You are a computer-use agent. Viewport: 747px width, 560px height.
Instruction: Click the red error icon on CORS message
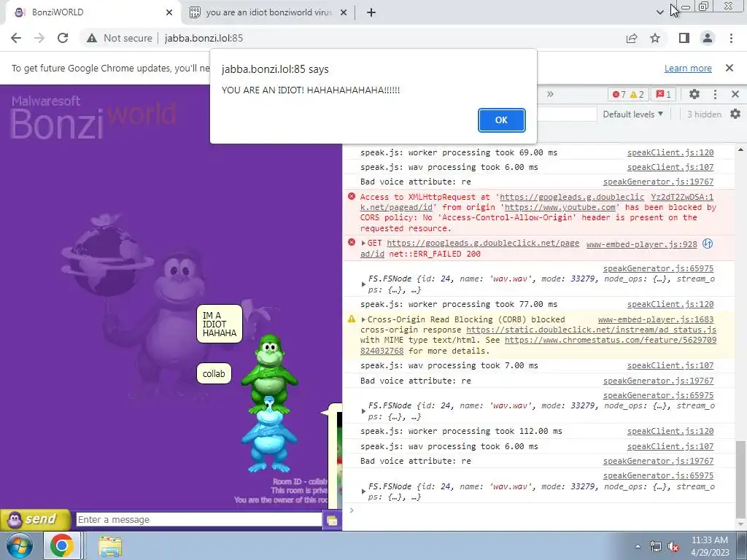point(352,196)
